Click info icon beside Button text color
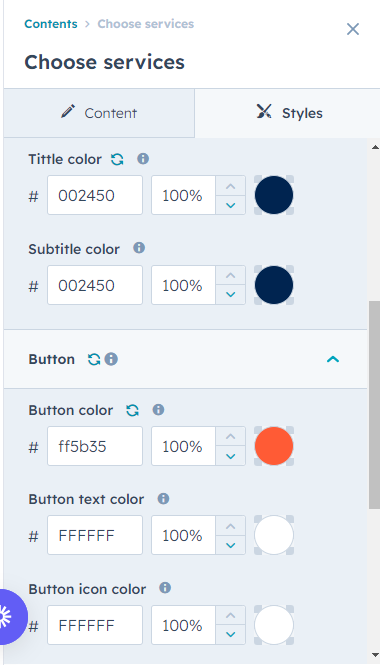 point(163,499)
